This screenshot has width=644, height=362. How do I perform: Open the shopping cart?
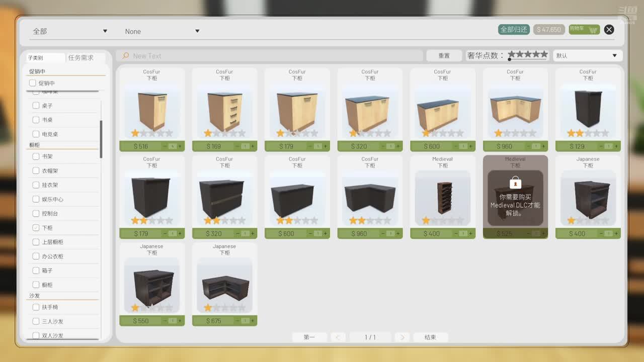(x=585, y=30)
